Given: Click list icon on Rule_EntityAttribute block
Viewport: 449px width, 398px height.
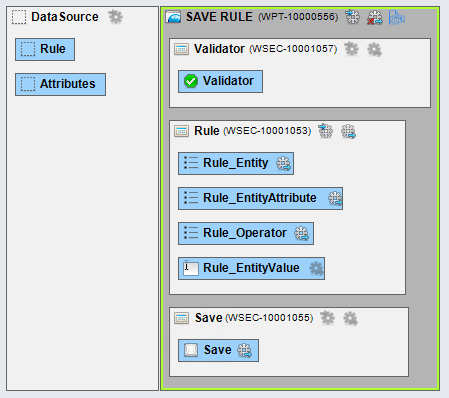Looking at the screenshot, I should click(x=191, y=198).
